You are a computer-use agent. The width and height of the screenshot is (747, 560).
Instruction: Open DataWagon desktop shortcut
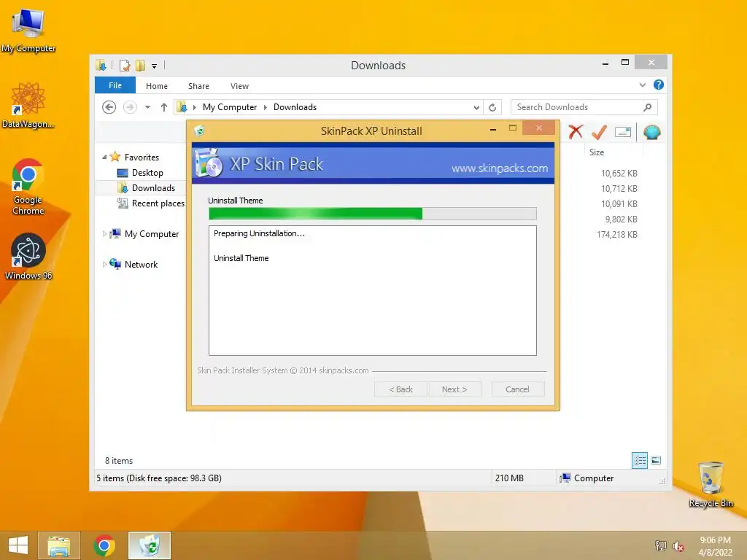[28, 105]
